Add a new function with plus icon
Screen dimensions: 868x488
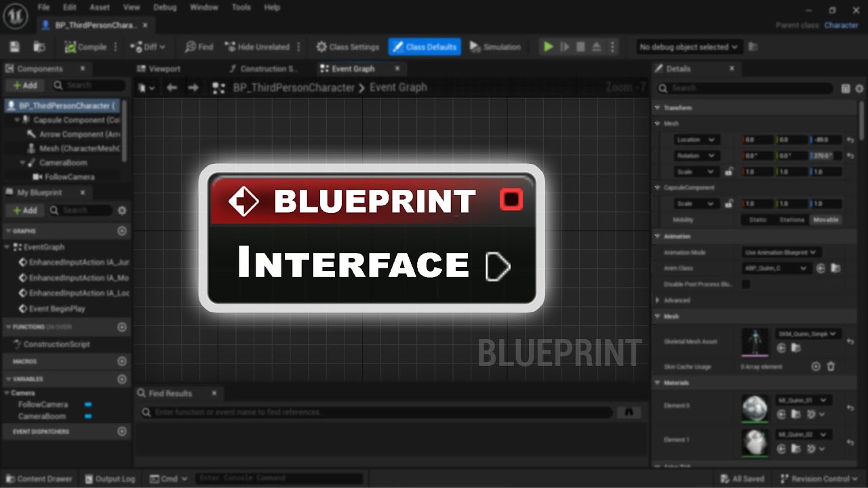click(122, 327)
